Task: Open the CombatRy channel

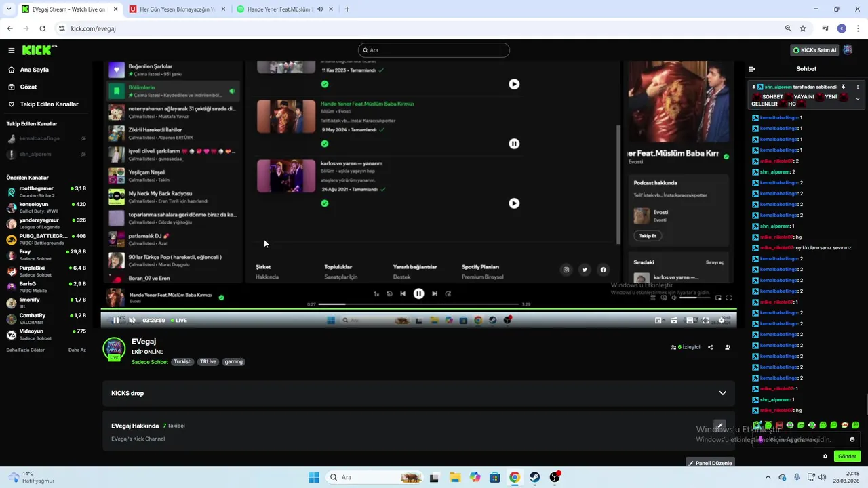Action: (x=46, y=318)
